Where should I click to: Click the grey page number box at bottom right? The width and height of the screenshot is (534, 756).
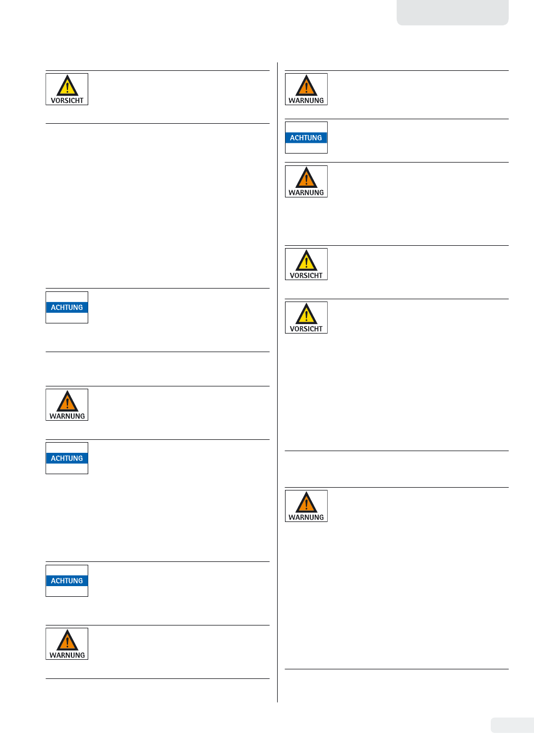pos(512,725)
